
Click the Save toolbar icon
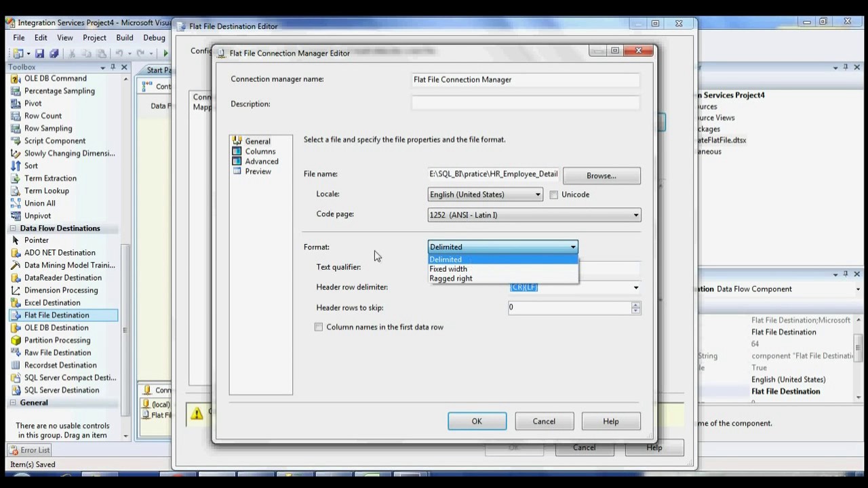pos(39,54)
